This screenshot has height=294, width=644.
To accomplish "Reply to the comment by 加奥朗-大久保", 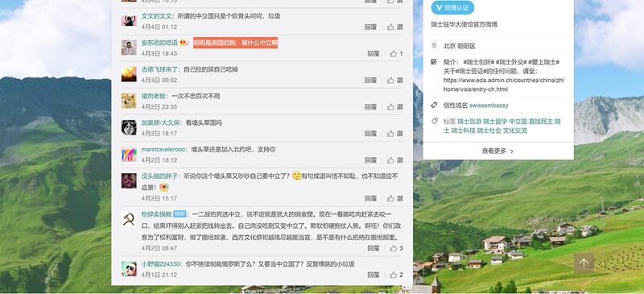I will 370,134.
